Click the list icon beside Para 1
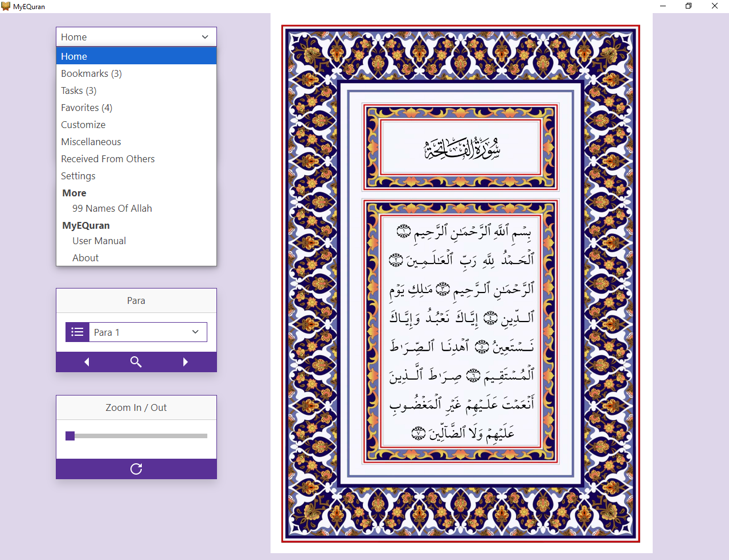Image resolution: width=729 pixels, height=560 pixels. (77, 332)
